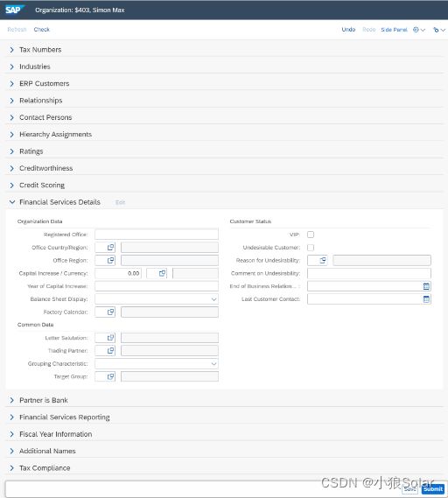Image resolution: width=448 pixels, height=498 pixels.
Task: Open value help for Letter Salutation
Action: point(110,338)
